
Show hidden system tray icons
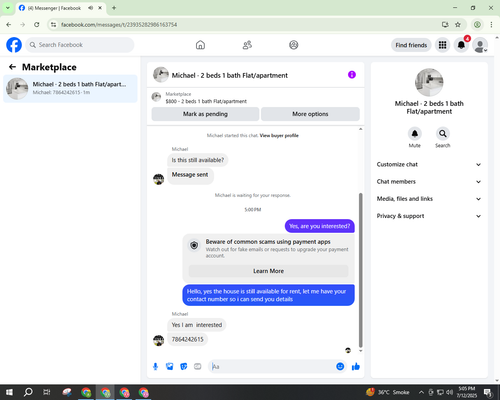pos(421,392)
